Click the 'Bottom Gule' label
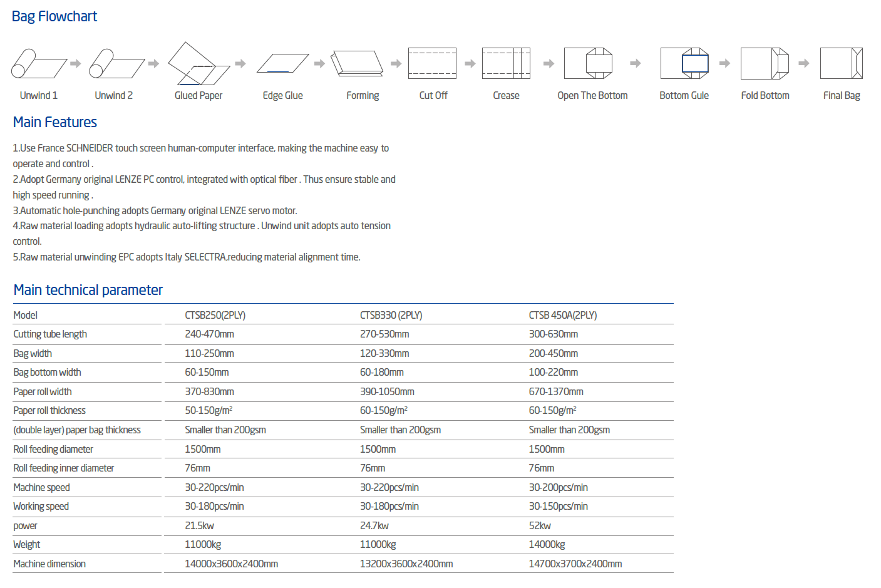This screenshot has width=881, height=588. [684, 95]
